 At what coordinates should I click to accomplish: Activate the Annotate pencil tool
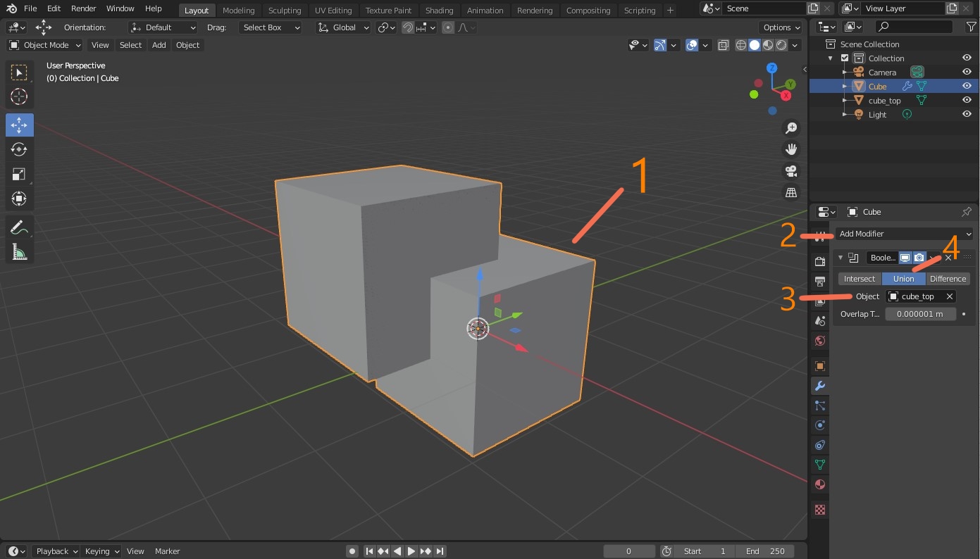[x=19, y=227]
